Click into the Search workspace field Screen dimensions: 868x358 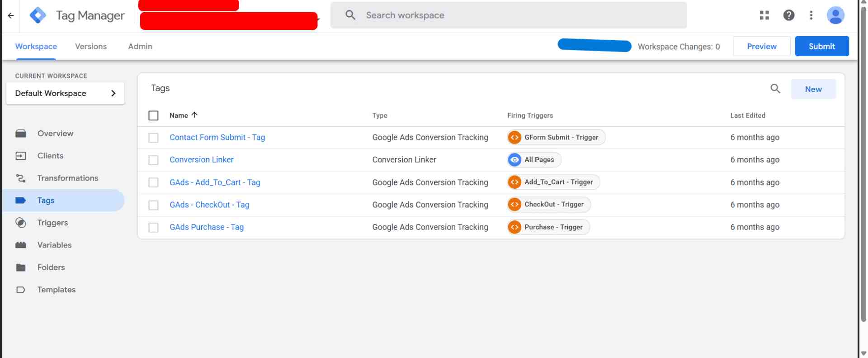point(509,15)
